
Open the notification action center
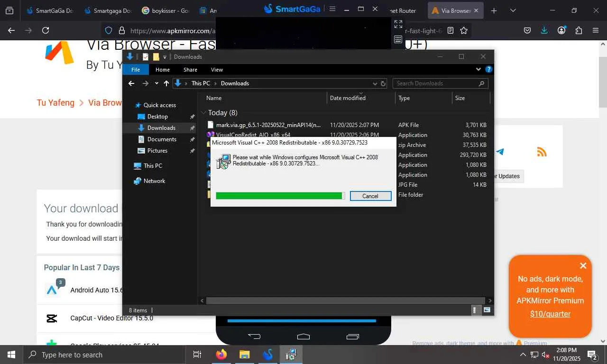[x=592, y=355]
